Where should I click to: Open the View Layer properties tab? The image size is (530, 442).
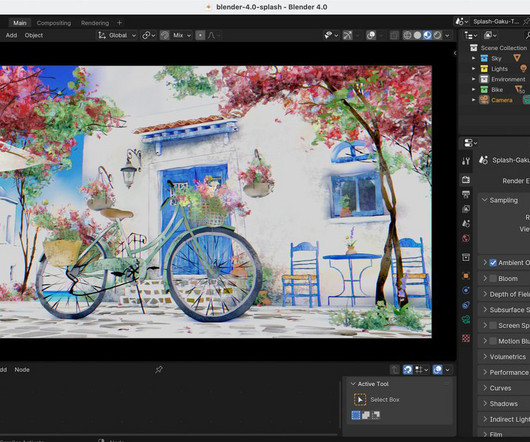click(466, 209)
